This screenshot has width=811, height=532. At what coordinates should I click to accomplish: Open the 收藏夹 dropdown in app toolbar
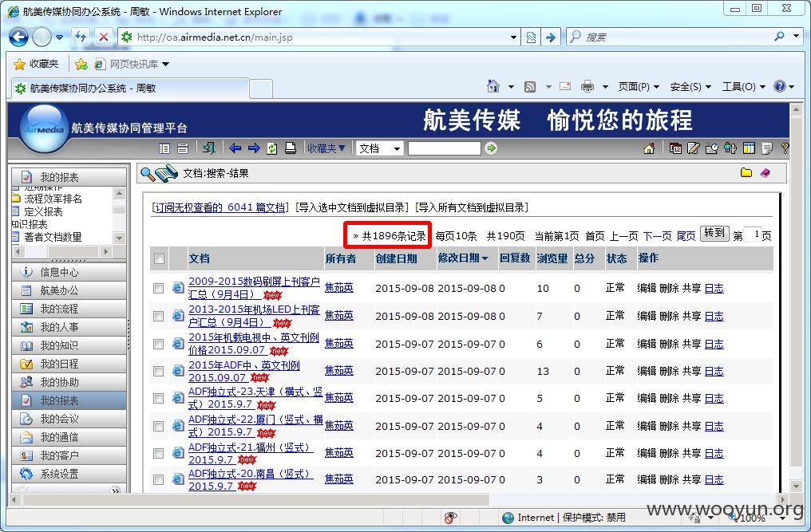pyautogui.click(x=326, y=148)
